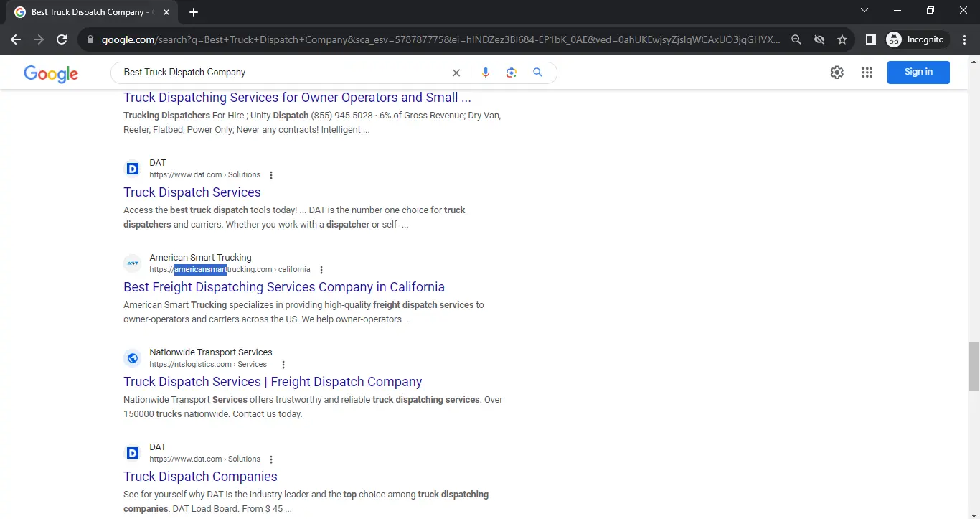The width and height of the screenshot is (980, 519).
Task: Expand the tab search chevron
Action: 864,11
